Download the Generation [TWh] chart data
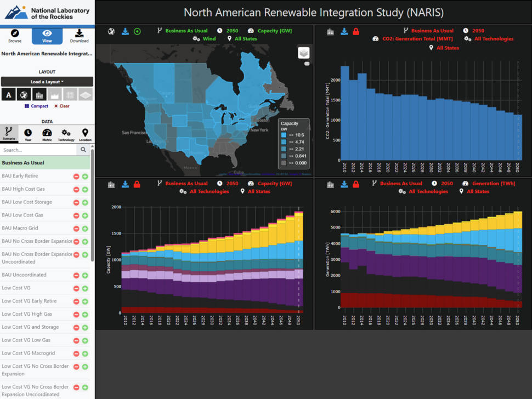The image size is (532, 399). point(344,184)
